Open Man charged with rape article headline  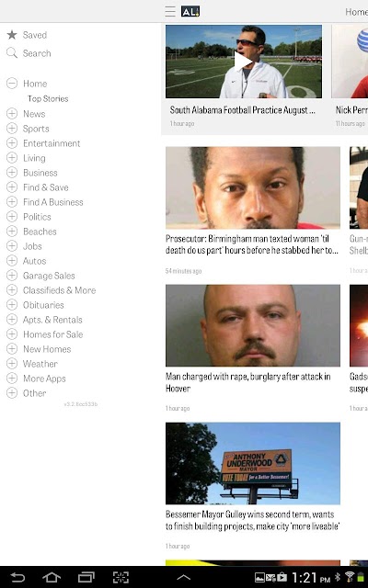[248, 382]
